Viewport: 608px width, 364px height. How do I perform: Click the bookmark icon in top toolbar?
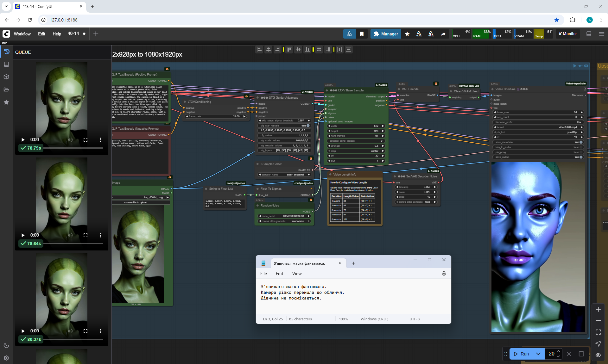[362, 34]
